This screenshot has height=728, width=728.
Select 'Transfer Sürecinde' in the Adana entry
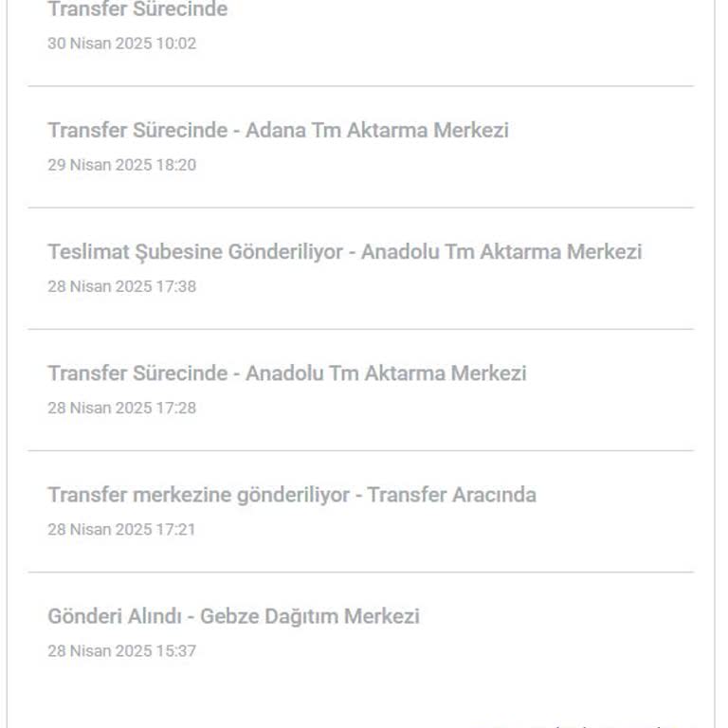coord(137,130)
